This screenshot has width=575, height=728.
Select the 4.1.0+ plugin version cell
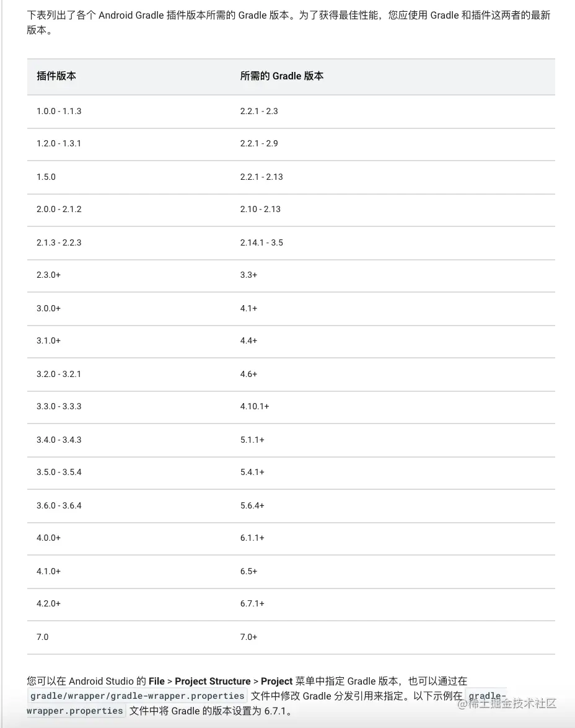[x=48, y=571]
